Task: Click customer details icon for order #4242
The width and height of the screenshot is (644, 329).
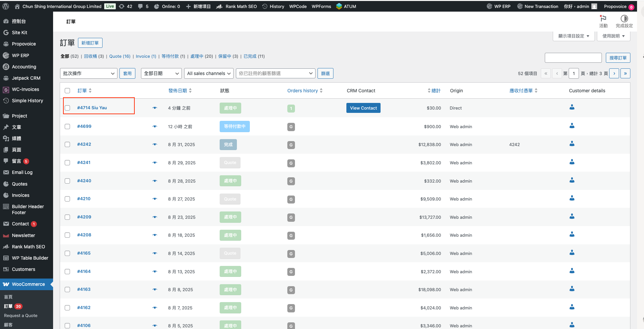Action: (572, 144)
